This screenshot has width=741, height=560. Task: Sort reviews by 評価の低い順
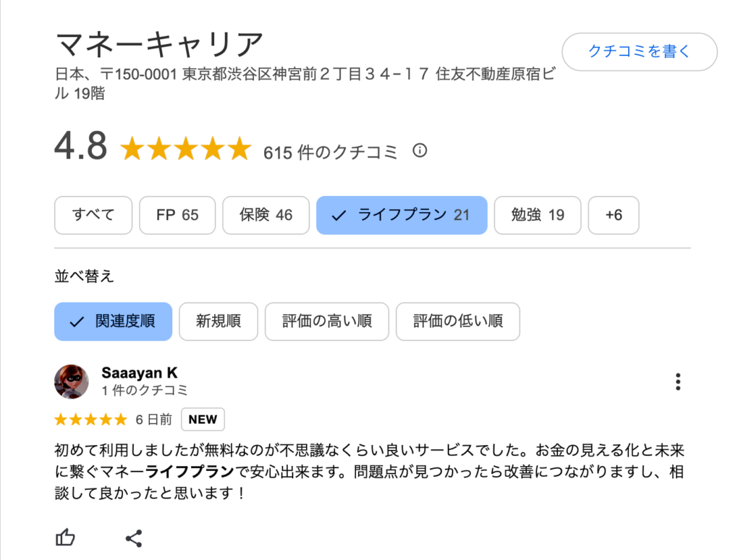coord(458,321)
